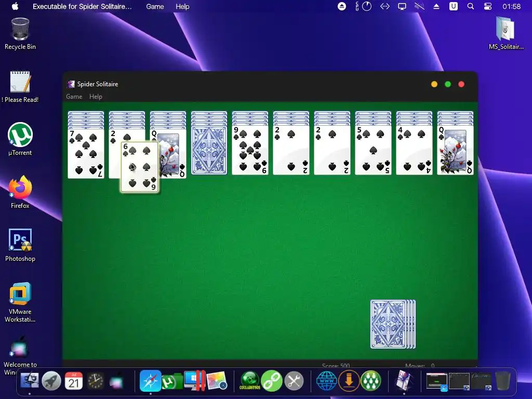Click the highlighted 6 of spades card
Screen dimensions: 532x399
(x=140, y=167)
